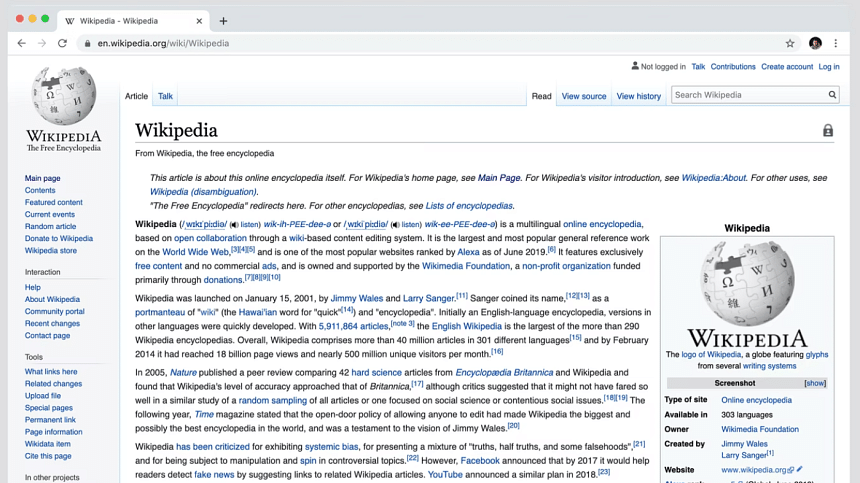Viewport: 860px width, 483px height.
Task: Click the magnifier icon in Wikipedia search
Action: pos(831,95)
